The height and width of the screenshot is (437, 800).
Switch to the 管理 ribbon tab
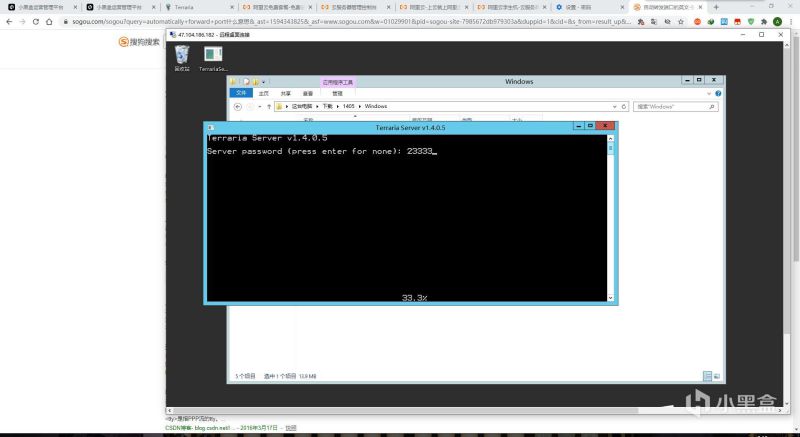click(337, 94)
